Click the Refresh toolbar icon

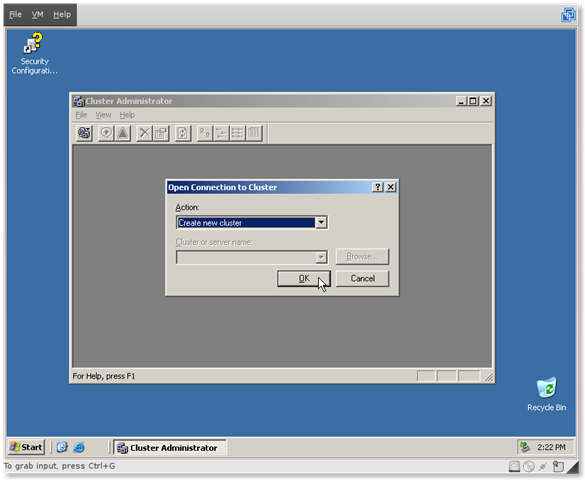tap(183, 133)
